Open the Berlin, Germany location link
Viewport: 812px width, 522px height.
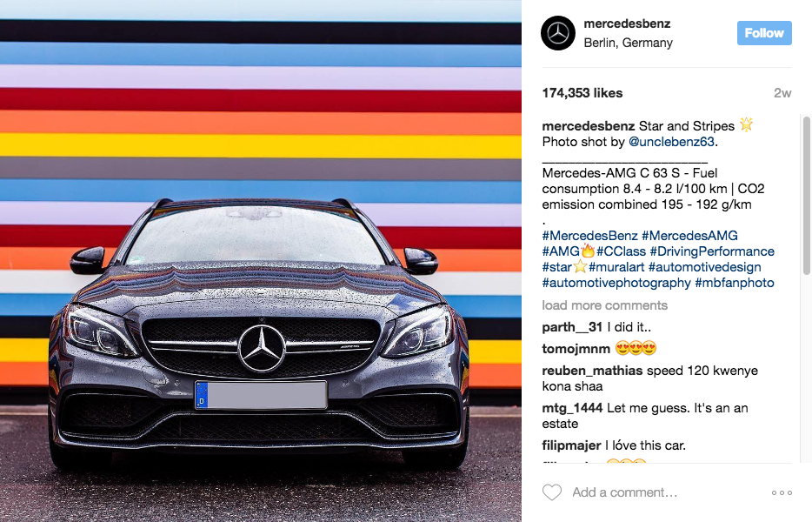click(x=629, y=43)
